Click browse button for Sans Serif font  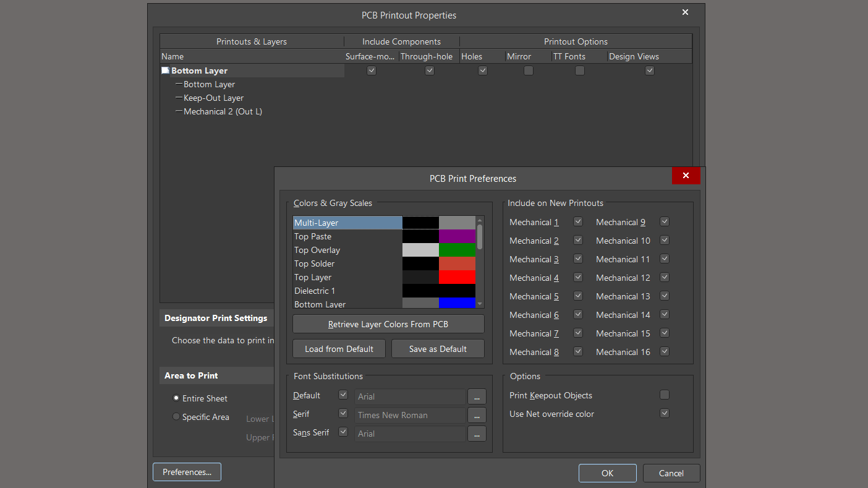point(477,434)
